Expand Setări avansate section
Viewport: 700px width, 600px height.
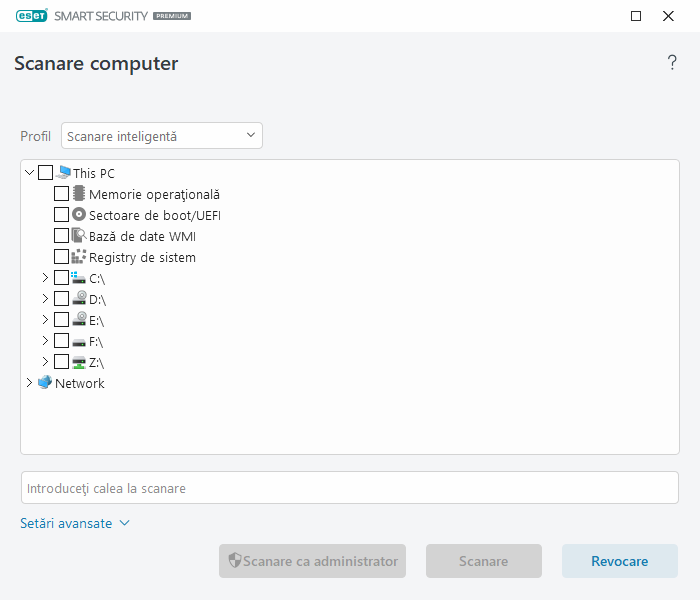coord(75,523)
